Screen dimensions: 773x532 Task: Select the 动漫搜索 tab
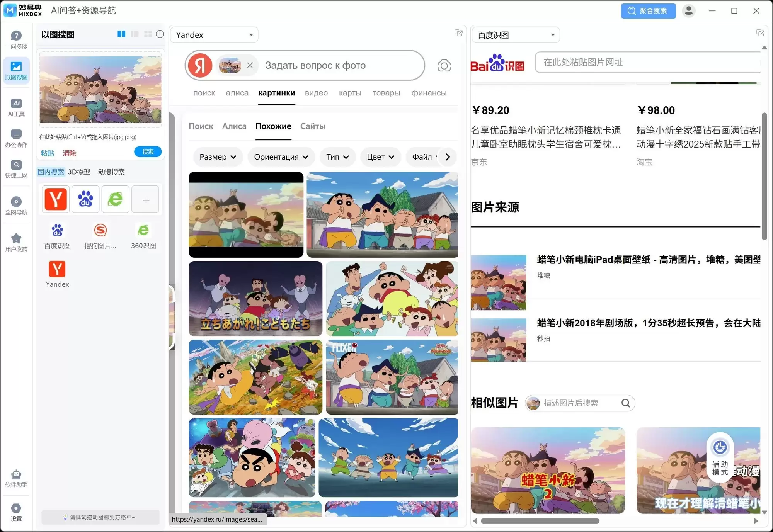click(111, 172)
